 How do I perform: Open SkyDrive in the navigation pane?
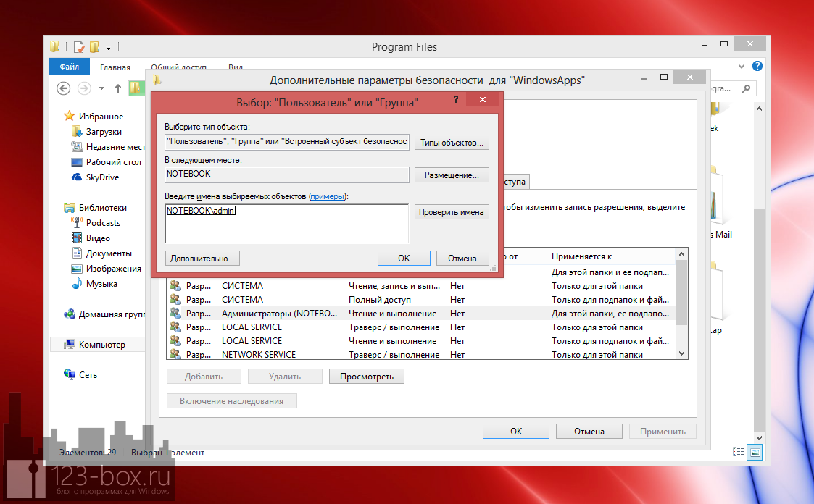(x=101, y=177)
